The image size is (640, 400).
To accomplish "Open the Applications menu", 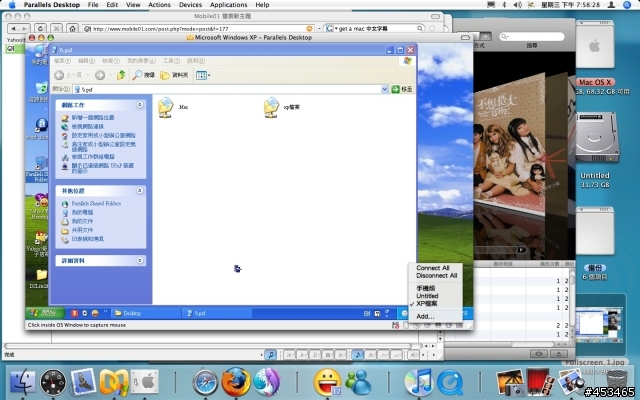I will [x=229, y=5].
